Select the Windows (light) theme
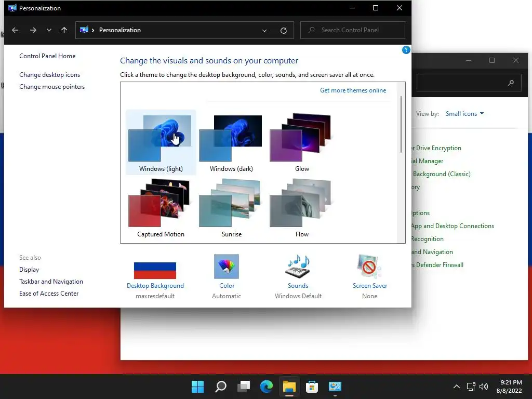 pos(161,142)
